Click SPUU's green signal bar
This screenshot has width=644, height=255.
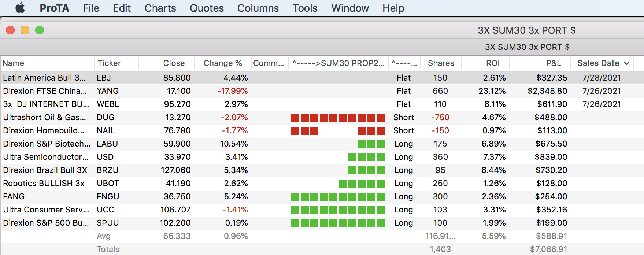338,223
